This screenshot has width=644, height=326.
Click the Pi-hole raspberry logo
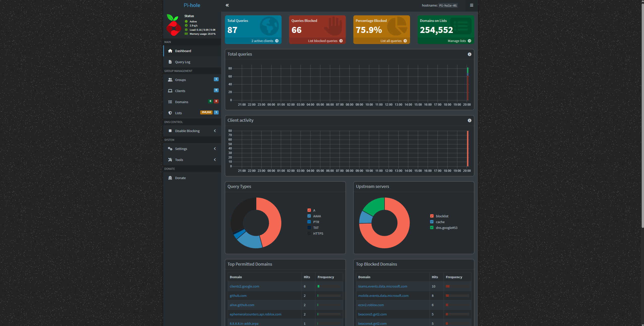coord(173,25)
